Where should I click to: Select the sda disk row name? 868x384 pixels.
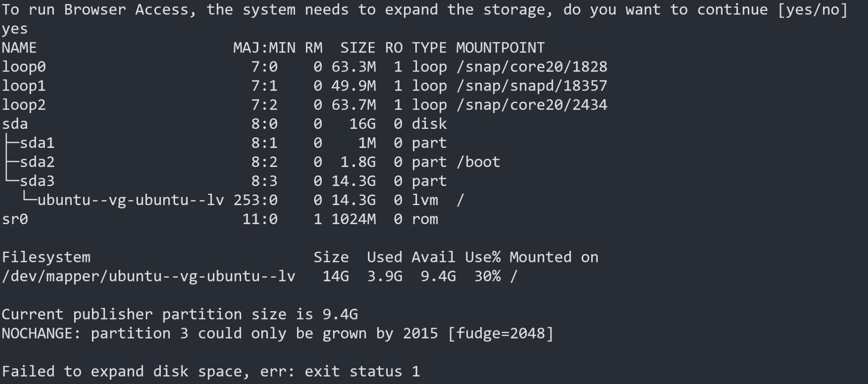(15, 124)
